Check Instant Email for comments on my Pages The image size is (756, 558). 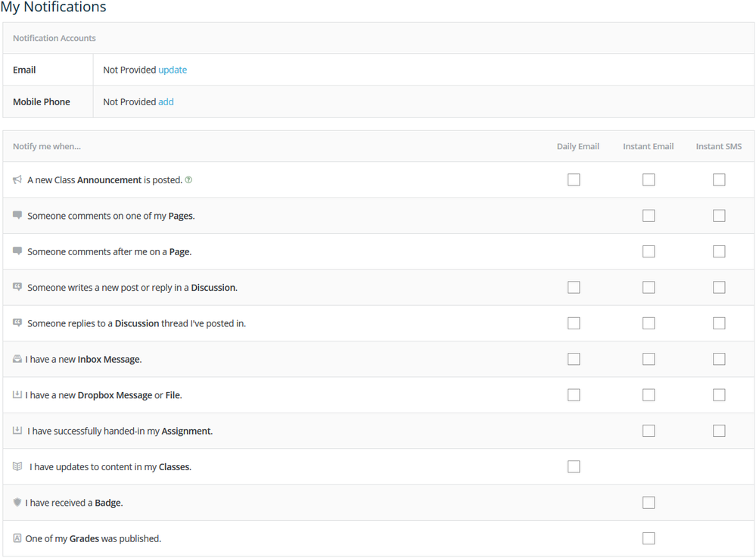(649, 216)
